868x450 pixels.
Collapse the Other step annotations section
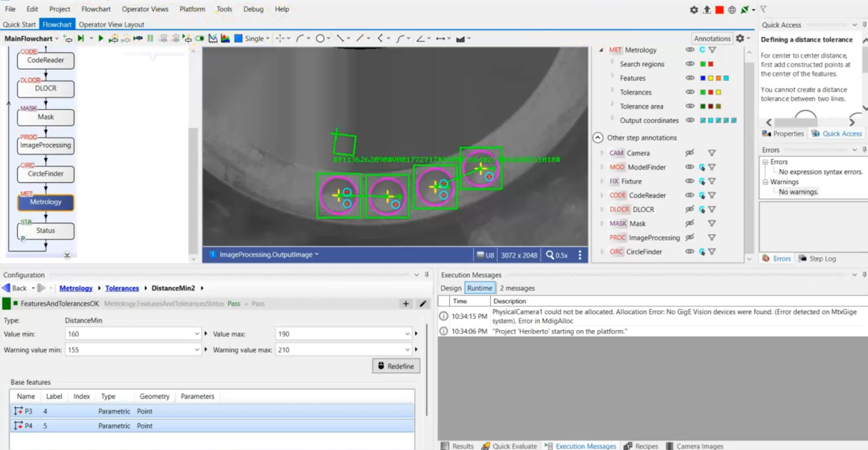[598, 138]
